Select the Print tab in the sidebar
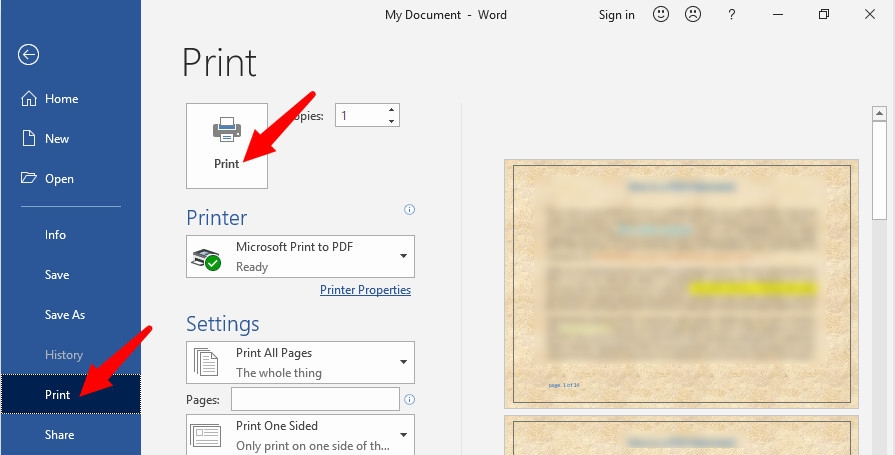 pyautogui.click(x=70, y=394)
